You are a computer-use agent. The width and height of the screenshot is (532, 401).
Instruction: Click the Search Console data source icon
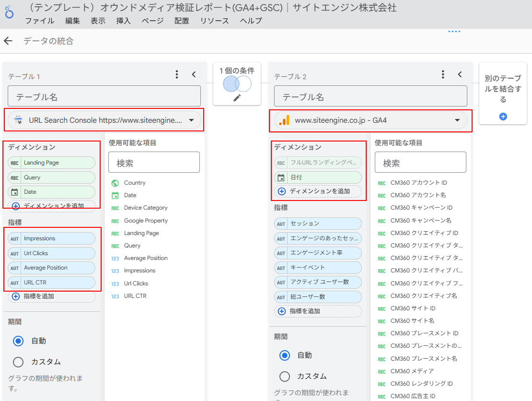point(18,120)
